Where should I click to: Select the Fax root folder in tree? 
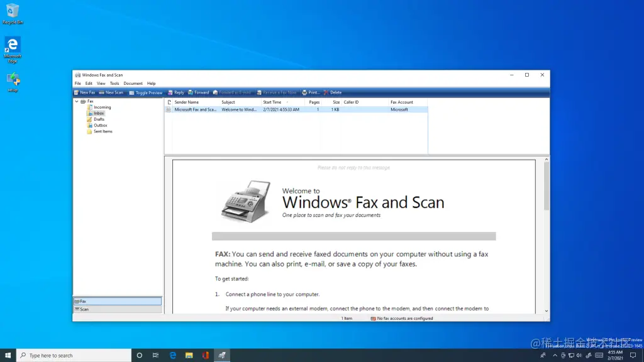(x=87, y=101)
